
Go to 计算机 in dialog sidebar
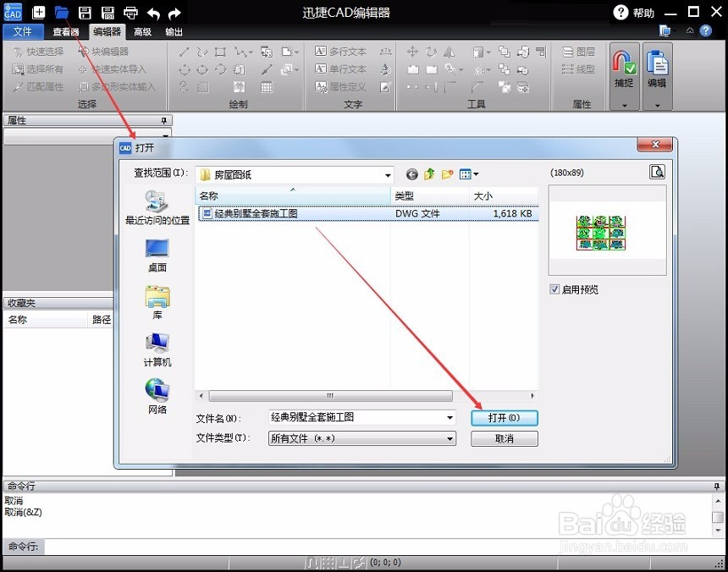[x=157, y=349]
